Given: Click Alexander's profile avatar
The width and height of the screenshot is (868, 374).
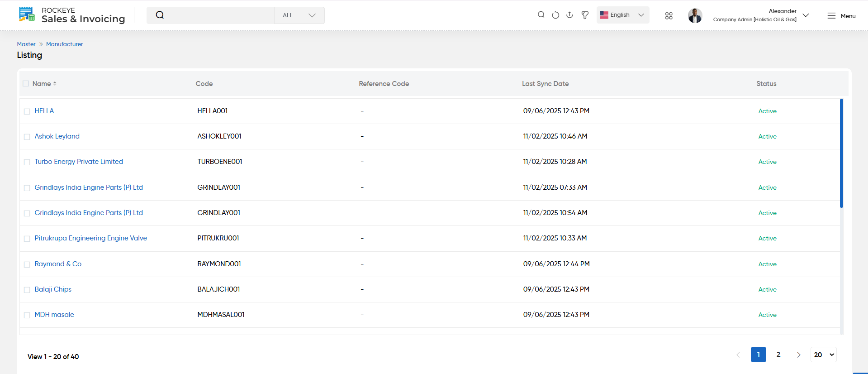Looking at the screenshot, I should 695,15.
